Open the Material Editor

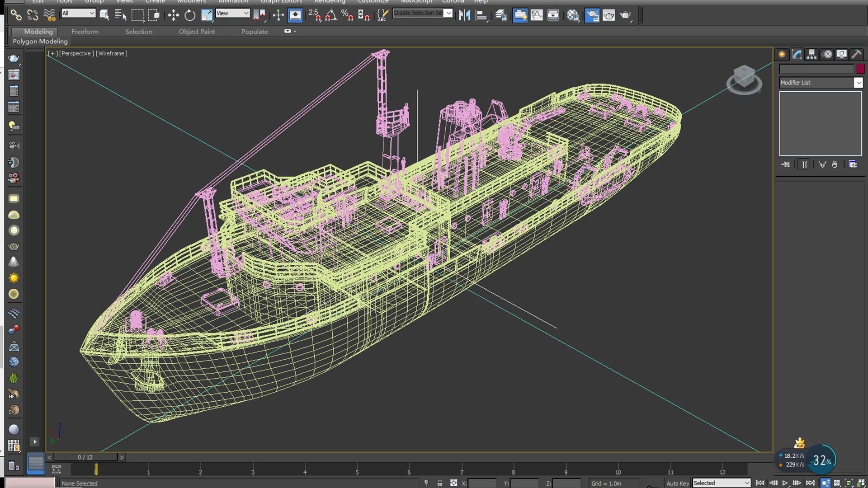pyautogui.click(x=573, y=15)
